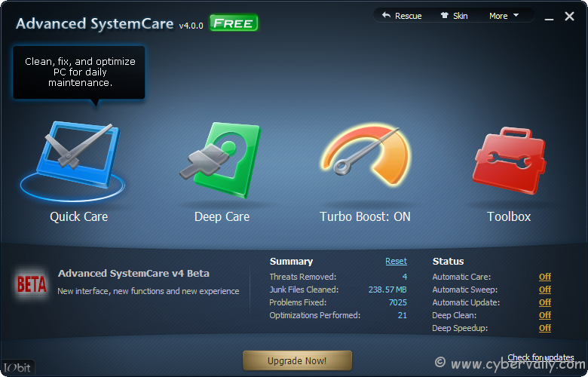Reset the Summary statistics
Viewport: 588px width, 377px height.
(396, 261)
